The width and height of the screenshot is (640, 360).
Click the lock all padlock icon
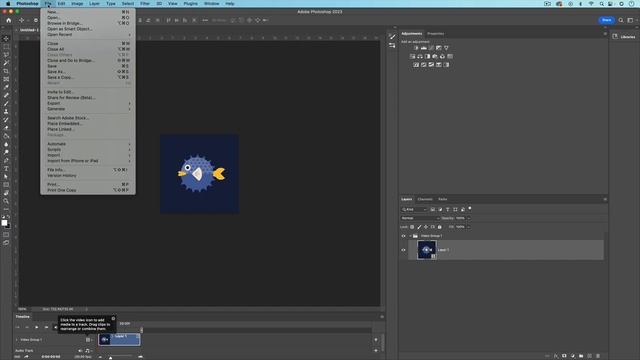click(x=440, y=227)
